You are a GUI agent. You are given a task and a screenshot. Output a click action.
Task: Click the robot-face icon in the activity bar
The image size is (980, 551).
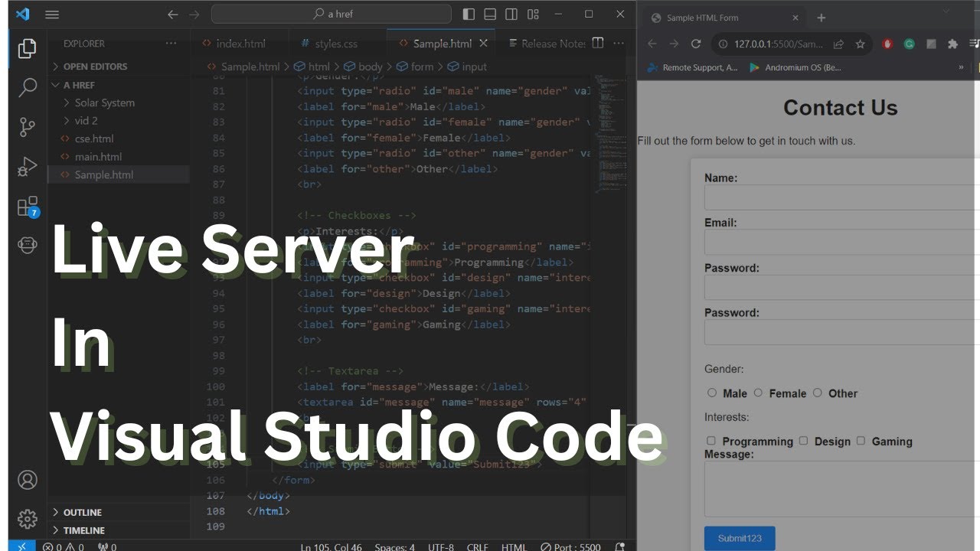click(x=28, y=246)
